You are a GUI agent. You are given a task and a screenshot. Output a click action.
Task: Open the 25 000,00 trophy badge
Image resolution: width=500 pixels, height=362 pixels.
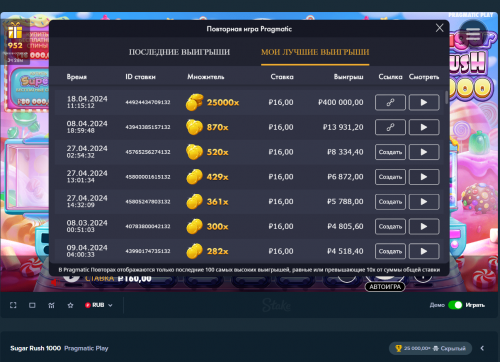(430, 348)
